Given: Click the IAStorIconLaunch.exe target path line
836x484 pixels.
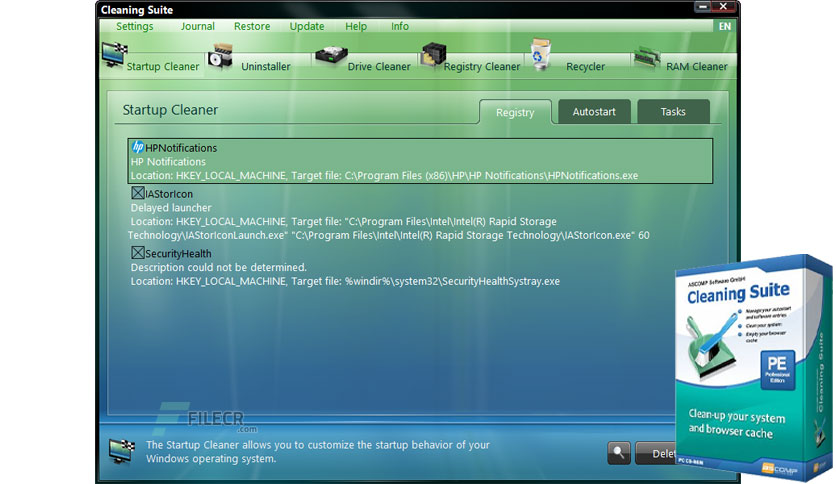Looking at the screenshot, I should (388, 235).
